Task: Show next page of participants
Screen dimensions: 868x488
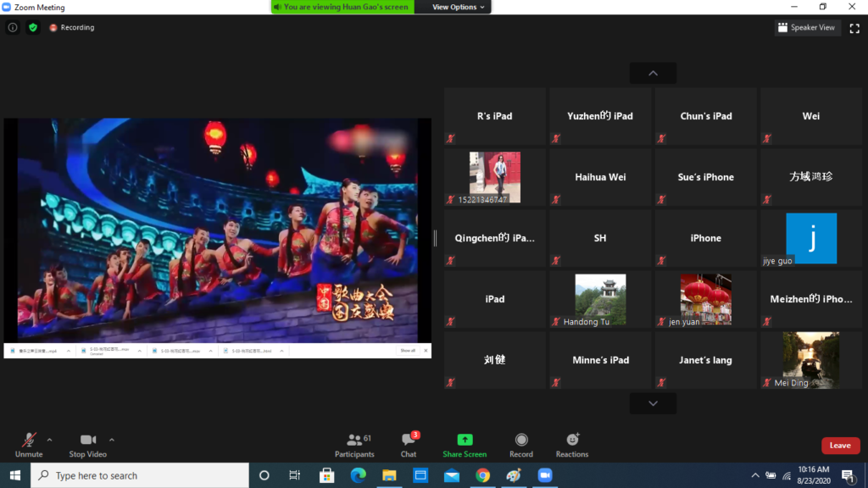Action: pyautogui.click(x=654, y=403)
